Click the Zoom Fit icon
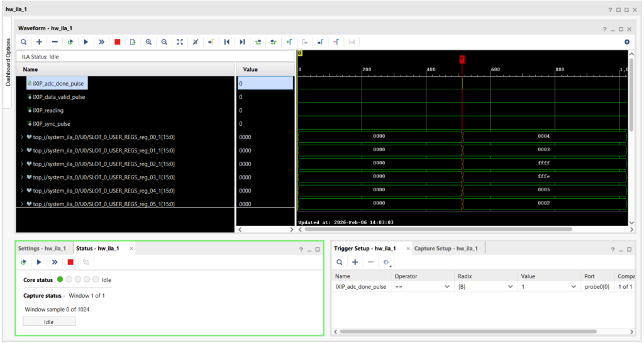The height and width of the screenshot is (343, 644). tap(180, 42)
